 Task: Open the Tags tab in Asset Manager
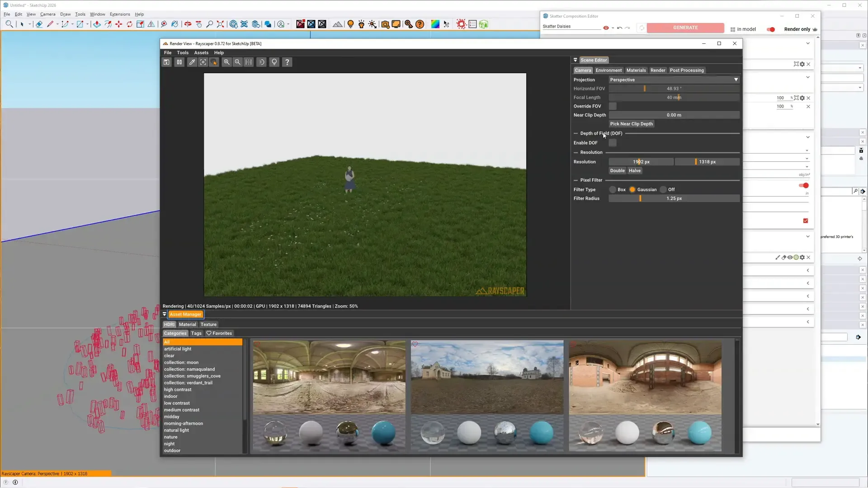point(196,333)
